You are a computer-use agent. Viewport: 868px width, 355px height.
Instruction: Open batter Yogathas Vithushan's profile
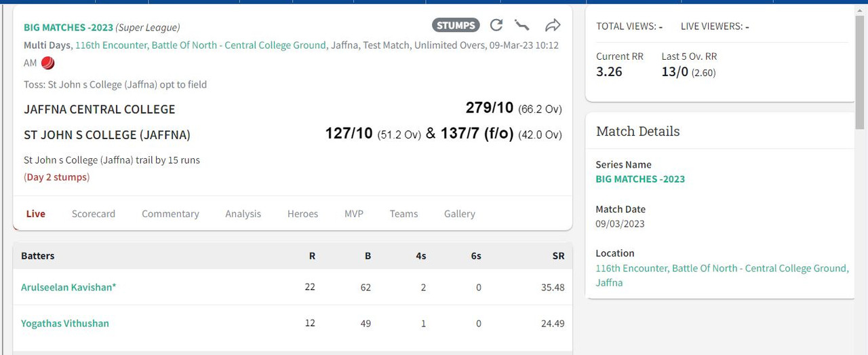click(65, 324)
